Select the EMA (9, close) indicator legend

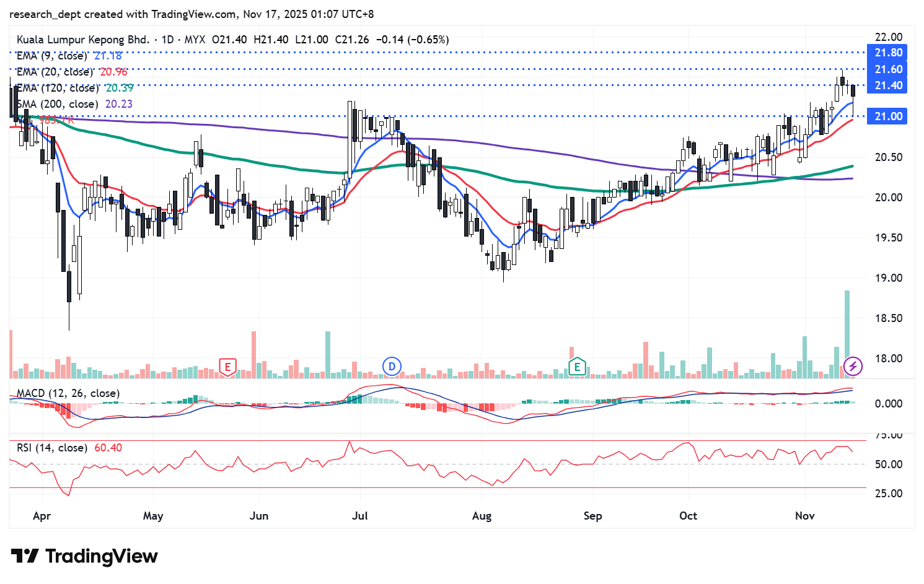pyautogui.click(x=52, y=56)
